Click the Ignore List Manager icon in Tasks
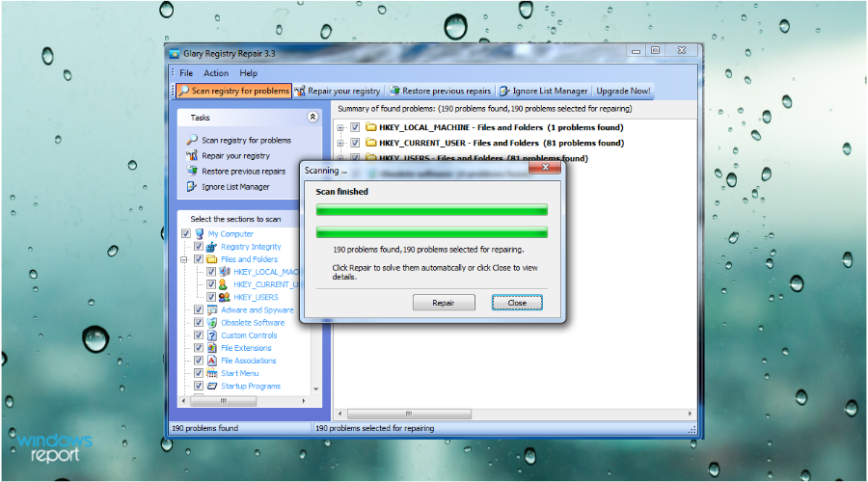The height and width of the screenshot is (482, 868). [192, 186]
